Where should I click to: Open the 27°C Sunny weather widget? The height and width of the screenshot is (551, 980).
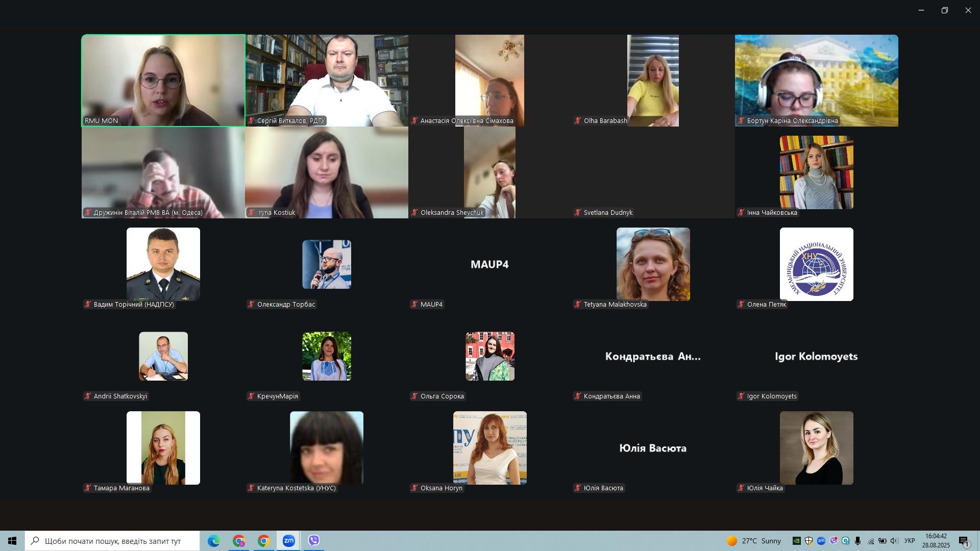click(x=753, y=541)
